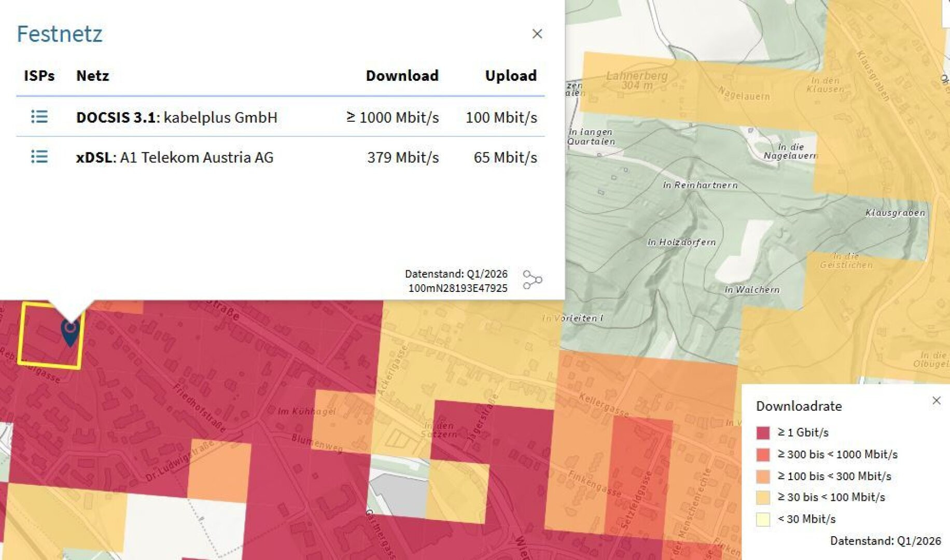
Task: Click the 100 Mbit/s upload value
Action: 501,117
